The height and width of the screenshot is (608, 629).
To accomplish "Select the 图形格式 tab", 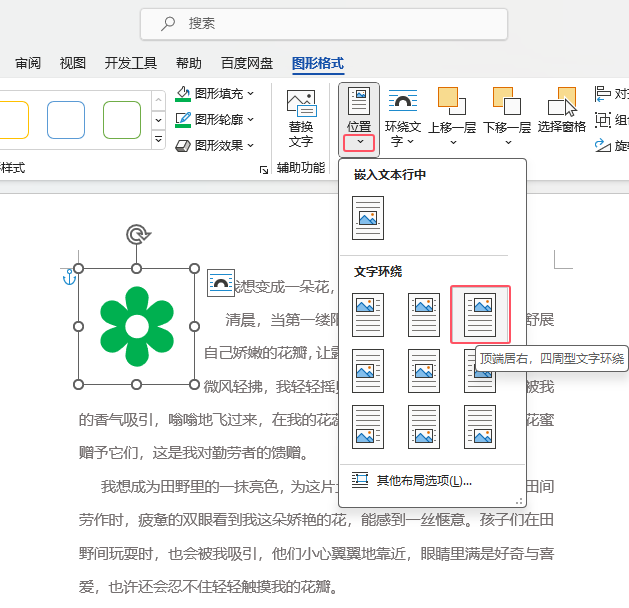I will click(x=318, y=63).
